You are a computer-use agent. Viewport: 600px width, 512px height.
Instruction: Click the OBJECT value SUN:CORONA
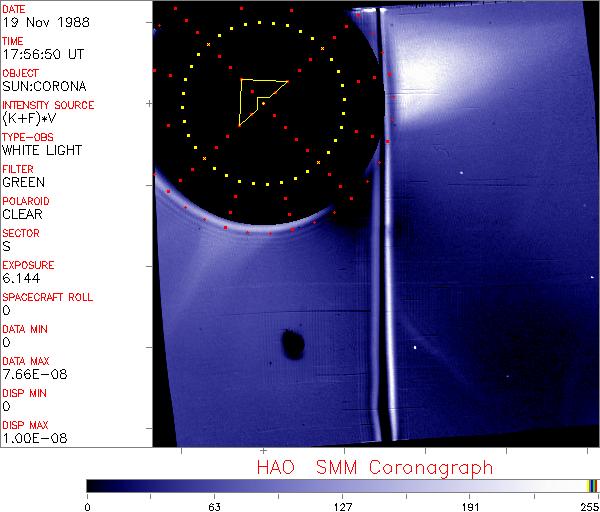click(x=41, y=86)
